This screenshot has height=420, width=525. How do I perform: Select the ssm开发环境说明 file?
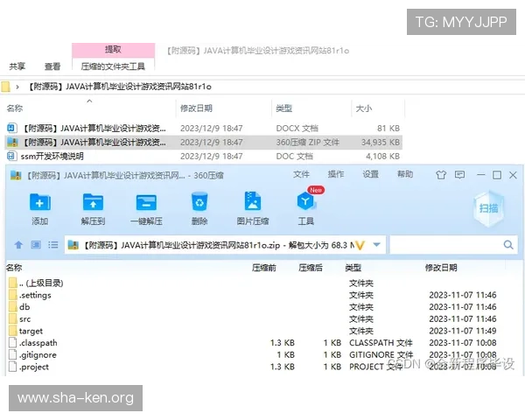pos(52,157)
